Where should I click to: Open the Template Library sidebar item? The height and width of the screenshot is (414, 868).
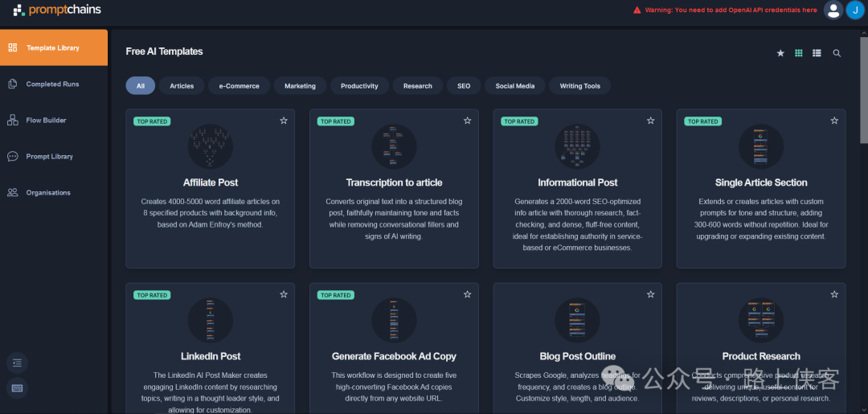pyautogui.click(x=54, y=47)
